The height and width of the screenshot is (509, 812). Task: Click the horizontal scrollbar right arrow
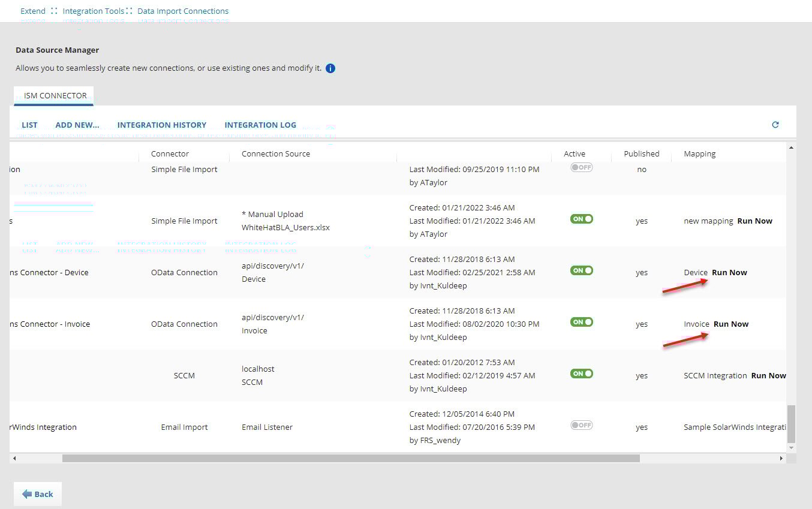pyautogui.click(x=781, y=459)
